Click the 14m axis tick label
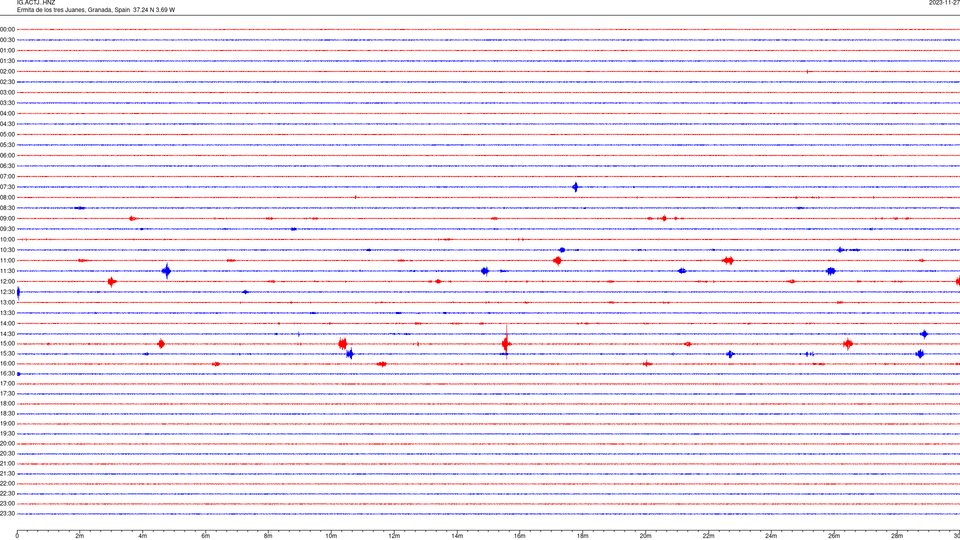This screenshot has width=960, height=540. (x=457, y=536)
